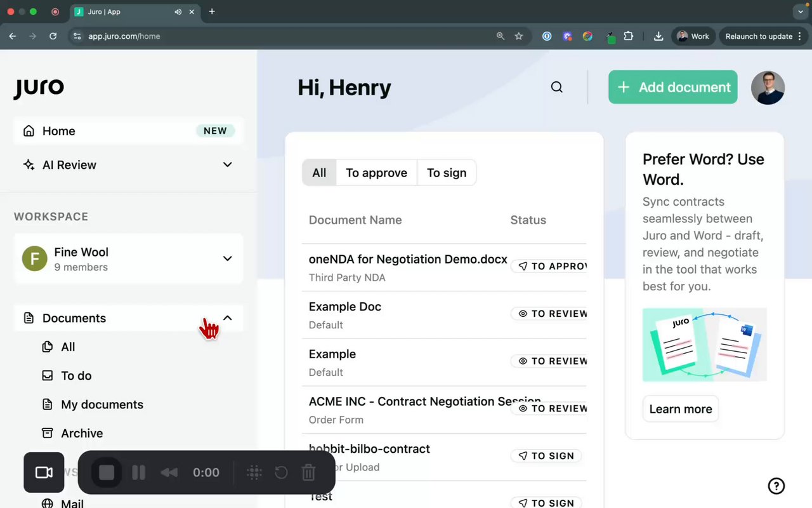Open the Home sidebar item
812x508 pixels.
(x=128, y=131)
